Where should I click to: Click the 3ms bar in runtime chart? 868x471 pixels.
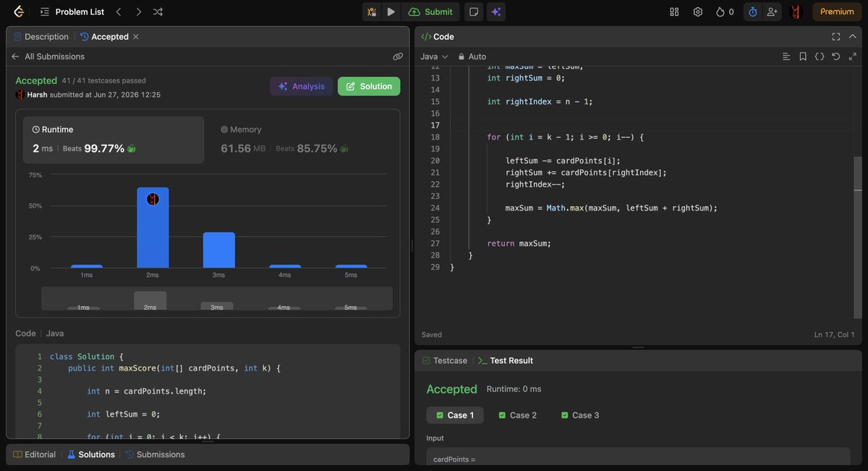(x=219, y=250)
